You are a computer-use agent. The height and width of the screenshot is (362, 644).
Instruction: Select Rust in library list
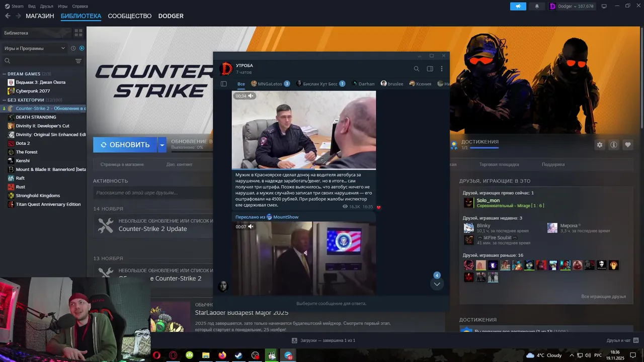coord(20,187)
